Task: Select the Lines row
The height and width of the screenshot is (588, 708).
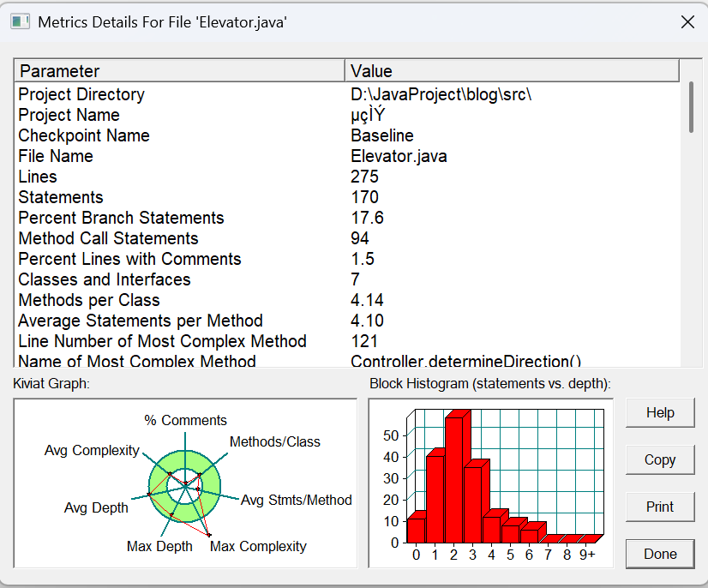Action: (347, 177)
